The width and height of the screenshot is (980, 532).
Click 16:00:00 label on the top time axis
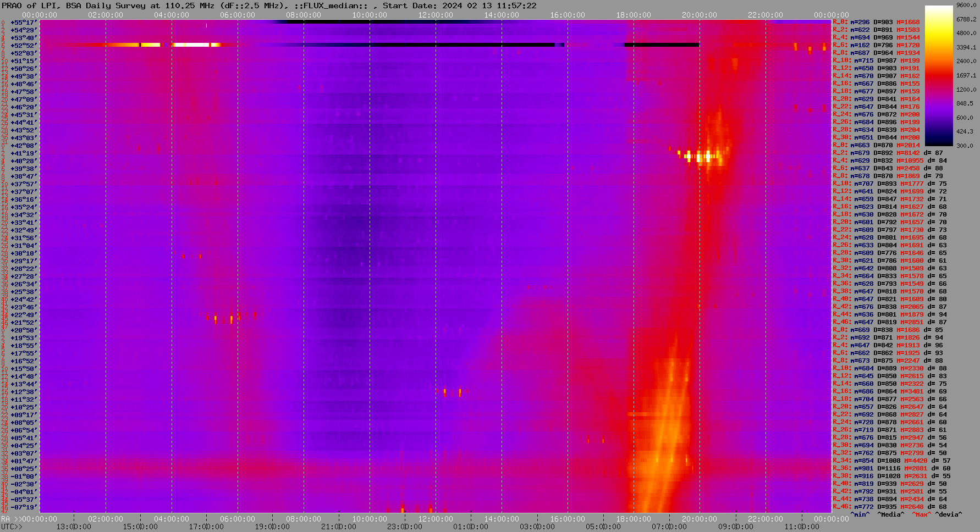[x=568, y=15]
